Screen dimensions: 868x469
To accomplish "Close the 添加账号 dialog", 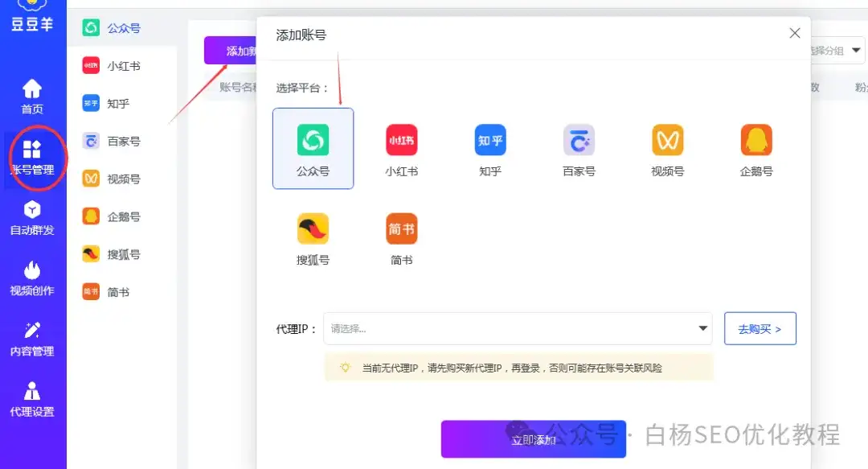I will pos(794,33).
